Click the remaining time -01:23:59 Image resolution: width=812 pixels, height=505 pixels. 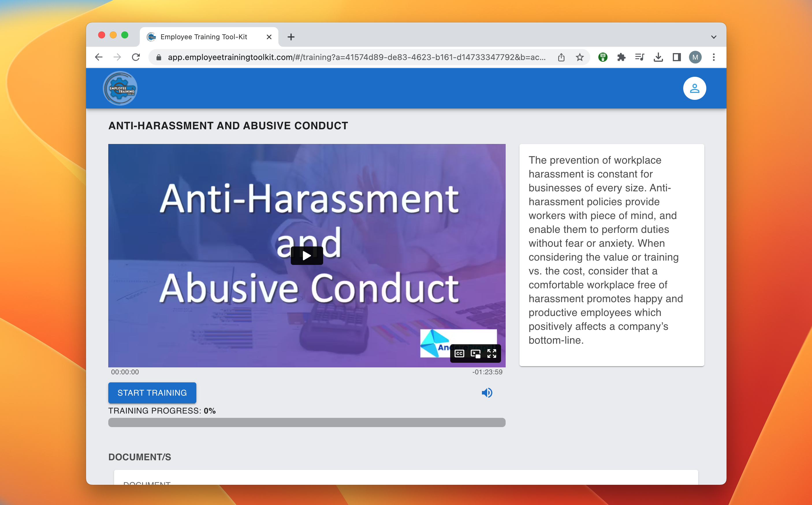coord(487,372)
